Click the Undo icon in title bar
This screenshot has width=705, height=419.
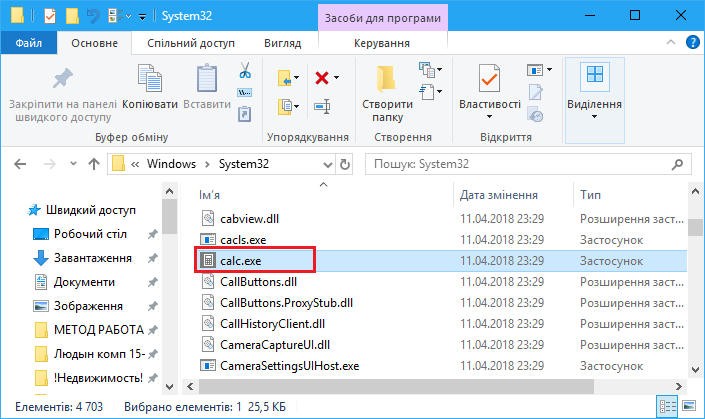(x=93, y=16)
